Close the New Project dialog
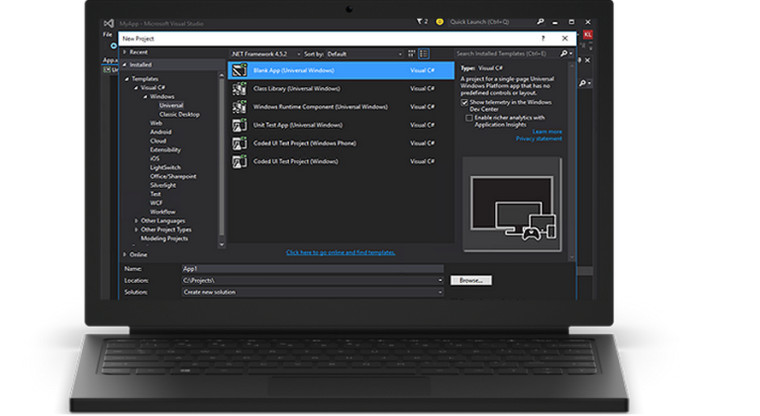Viewport: 760px width, 416px height. (x=565, y=38)
